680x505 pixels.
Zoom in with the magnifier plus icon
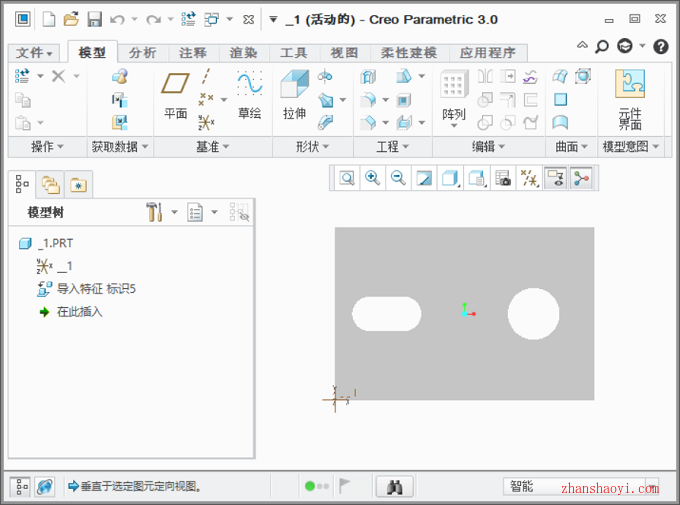[x=373, y=178]
